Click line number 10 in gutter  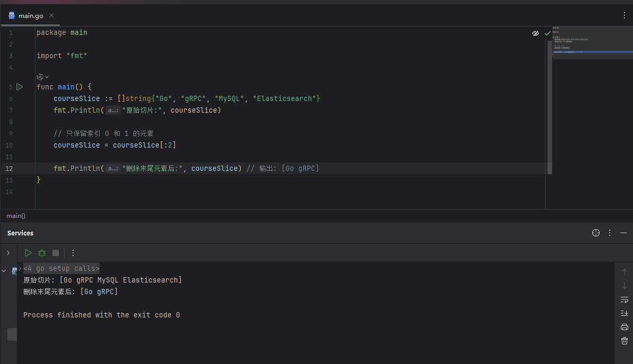[9, 145]
